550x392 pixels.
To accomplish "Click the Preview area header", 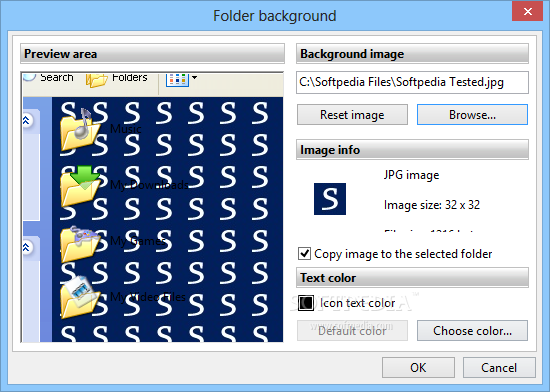I will click(152, 54).
